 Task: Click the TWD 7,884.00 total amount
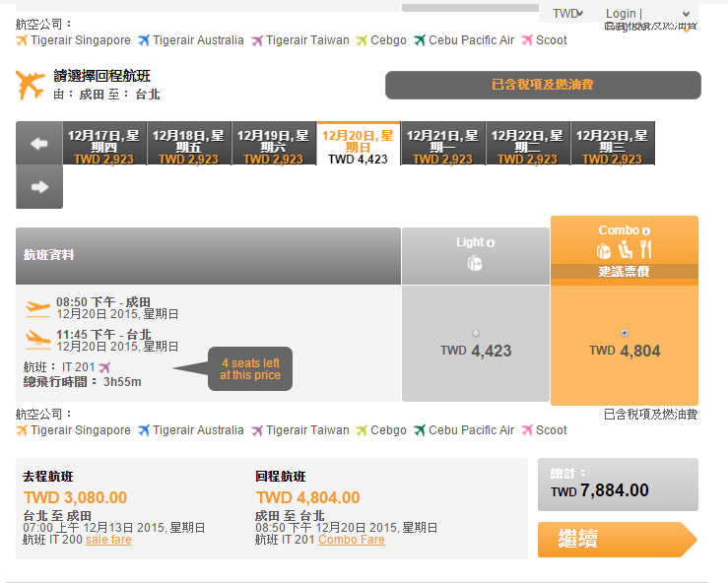pos(600,490)
